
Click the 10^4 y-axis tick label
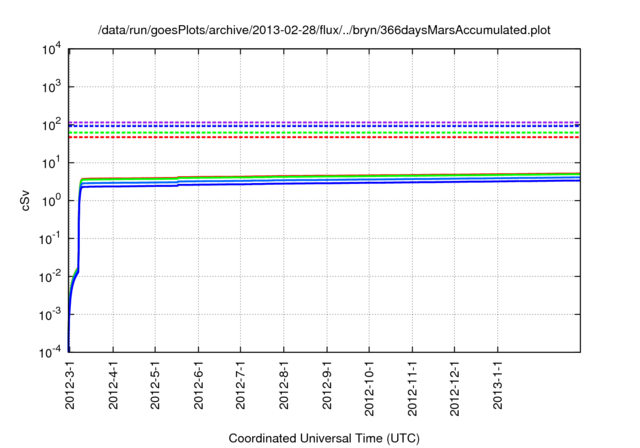[51, 50]
